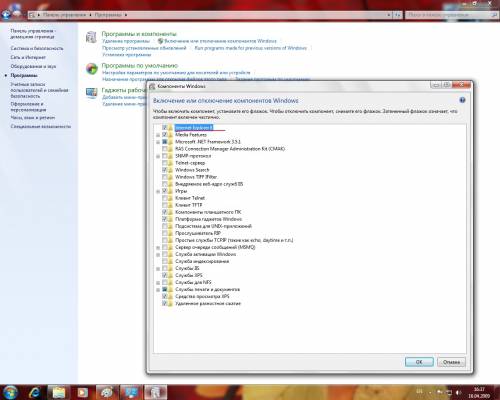Enable the Telnet-сервер checkbox

(x=165, y=163)
